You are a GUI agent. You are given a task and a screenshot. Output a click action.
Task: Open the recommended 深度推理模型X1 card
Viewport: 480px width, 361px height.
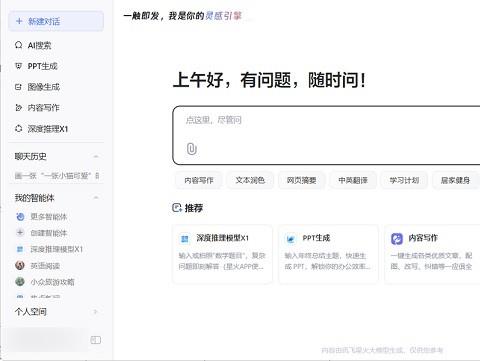click(222, 254)
